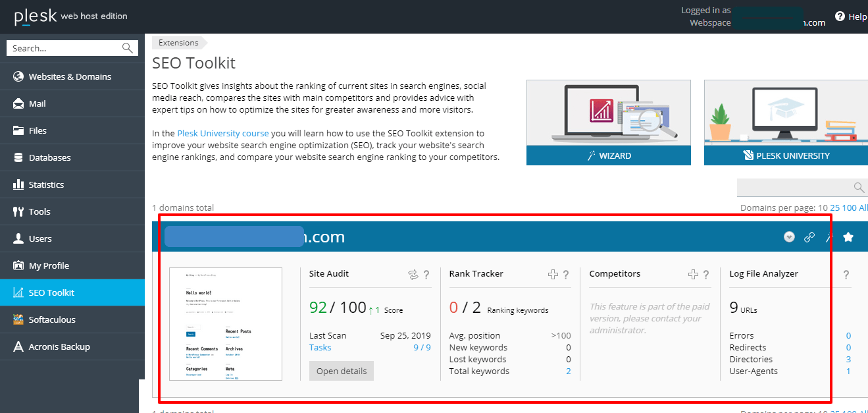
Task: Click the Tasks link under Site Audit
Action: 320,347
